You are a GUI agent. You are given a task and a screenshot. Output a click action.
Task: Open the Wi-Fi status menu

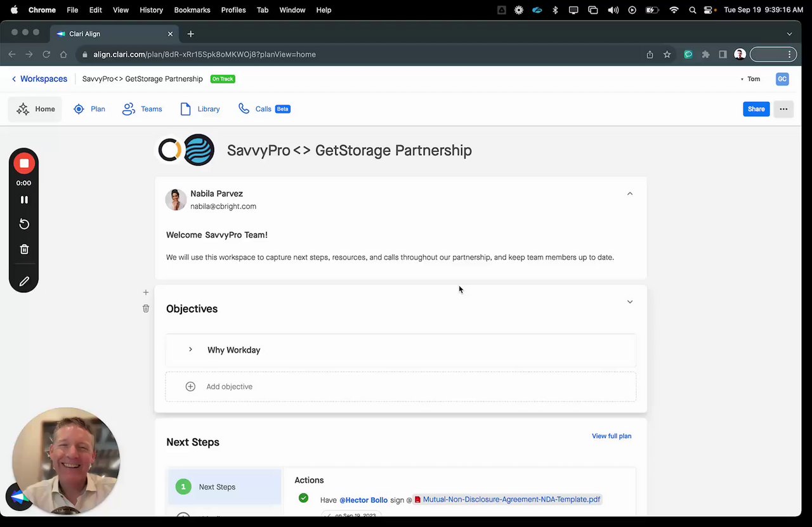point(674,10)
